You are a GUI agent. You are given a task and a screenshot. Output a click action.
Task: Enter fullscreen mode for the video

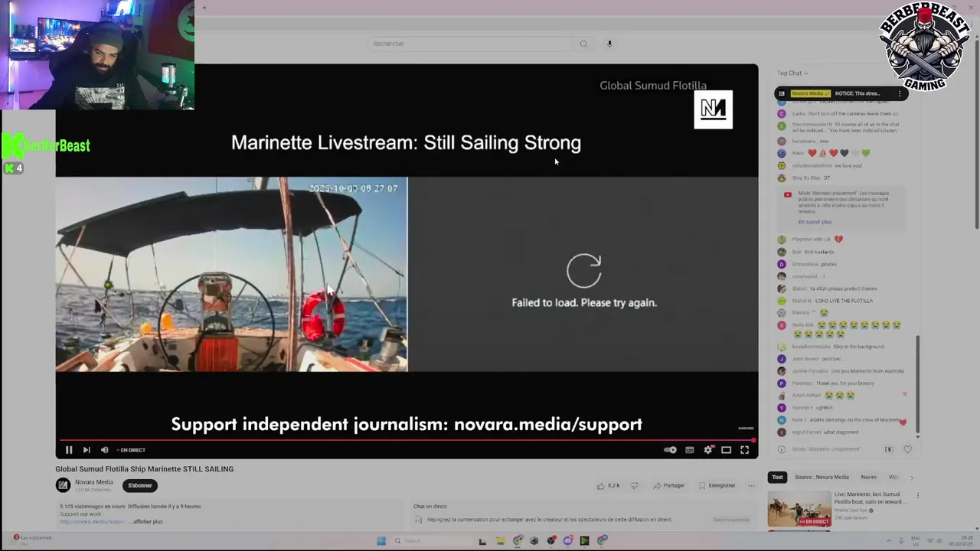point(744,450)
